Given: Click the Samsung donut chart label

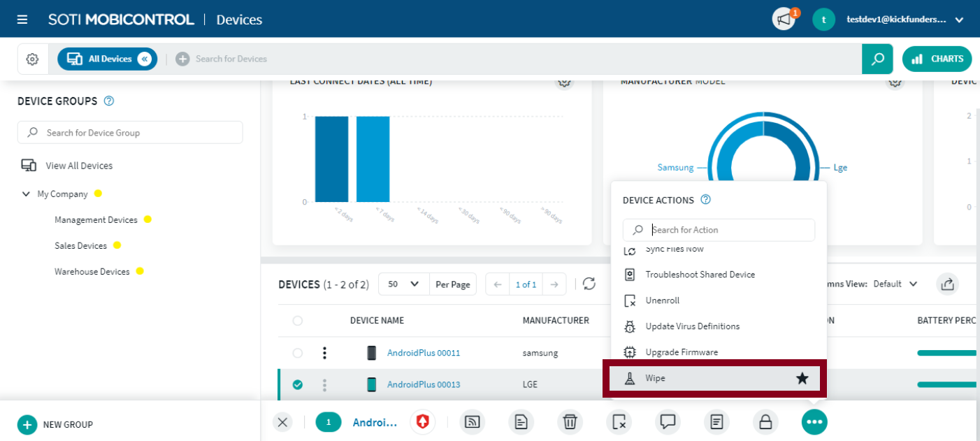Looking at the screenshot, I should point(675,168).
